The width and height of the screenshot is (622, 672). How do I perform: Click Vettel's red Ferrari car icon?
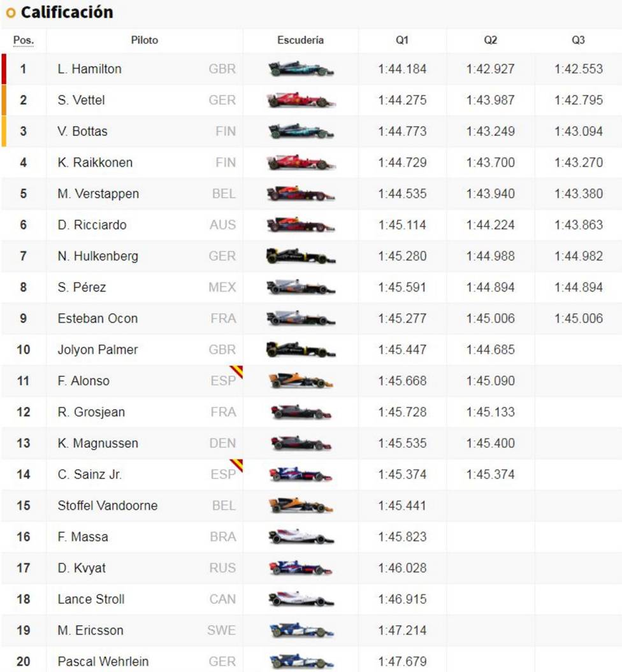pos(301,100)
